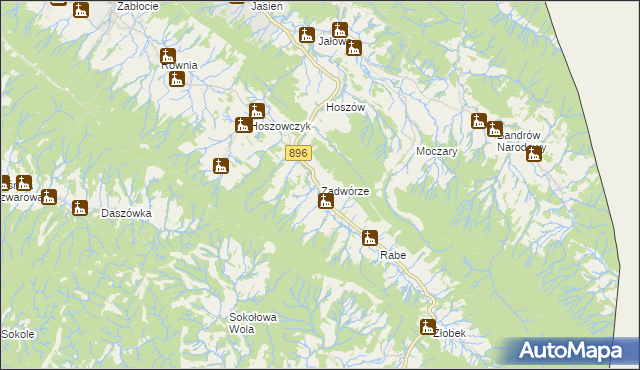Click the Hoszowczyk village label
The height and width of the screenshot is (370, 640).
coord(282,126)
